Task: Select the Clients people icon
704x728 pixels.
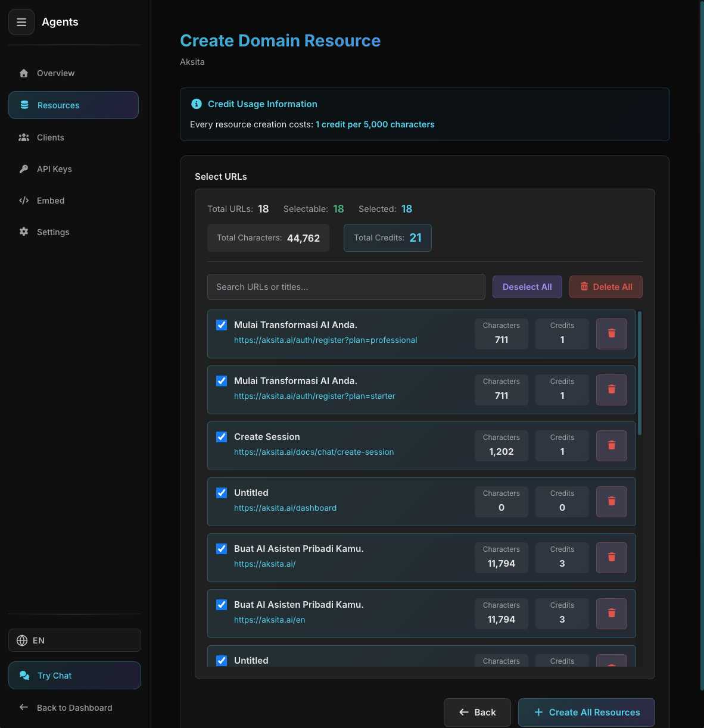Action: click(x=24, y=137)
